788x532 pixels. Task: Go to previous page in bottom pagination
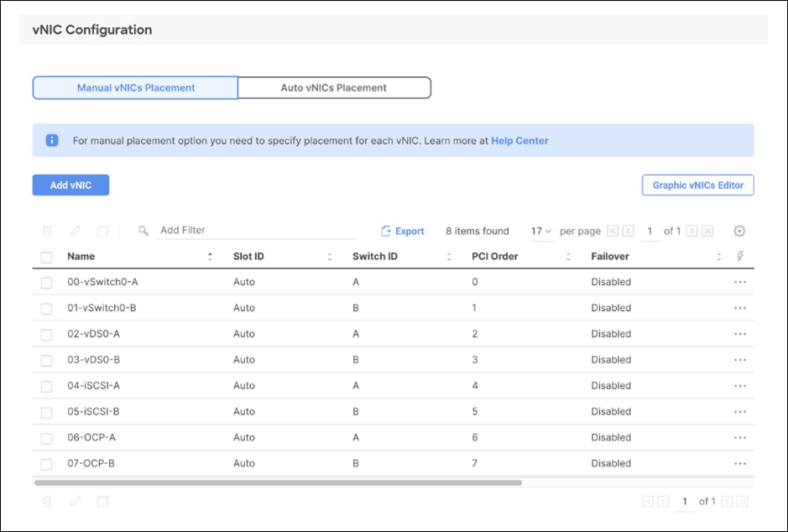click(663, 501)
